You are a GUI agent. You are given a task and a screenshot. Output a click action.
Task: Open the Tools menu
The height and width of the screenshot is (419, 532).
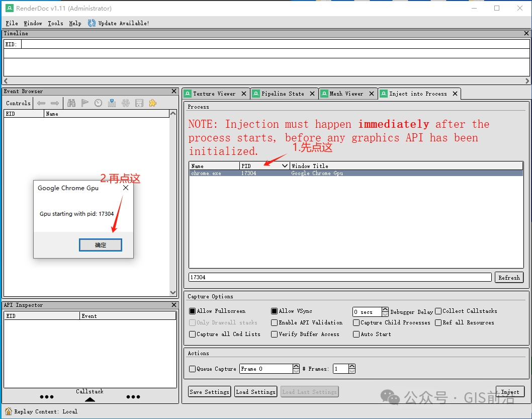point(55,23)
